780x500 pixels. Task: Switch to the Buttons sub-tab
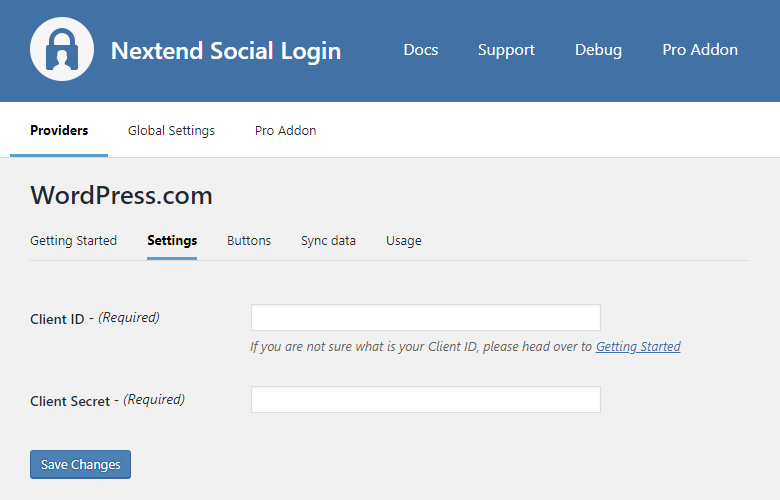[x=249, y=241]
